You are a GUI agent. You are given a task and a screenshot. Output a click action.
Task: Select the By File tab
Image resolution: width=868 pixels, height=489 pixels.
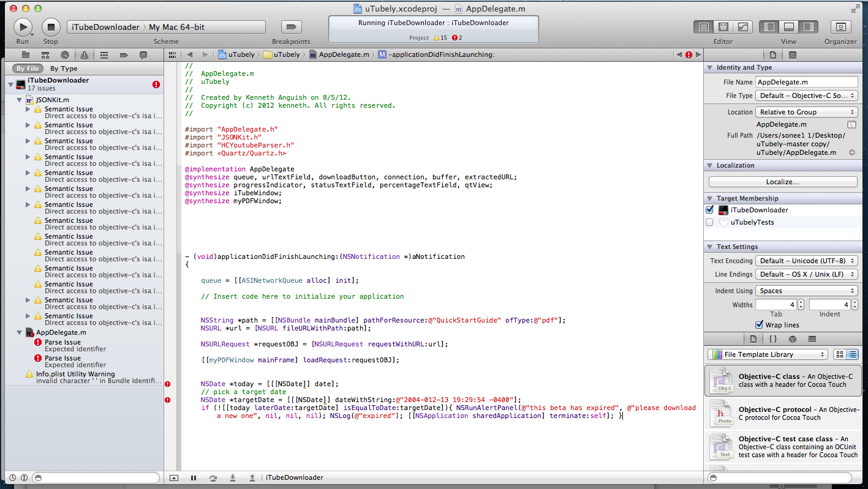(x=28, y=69)
